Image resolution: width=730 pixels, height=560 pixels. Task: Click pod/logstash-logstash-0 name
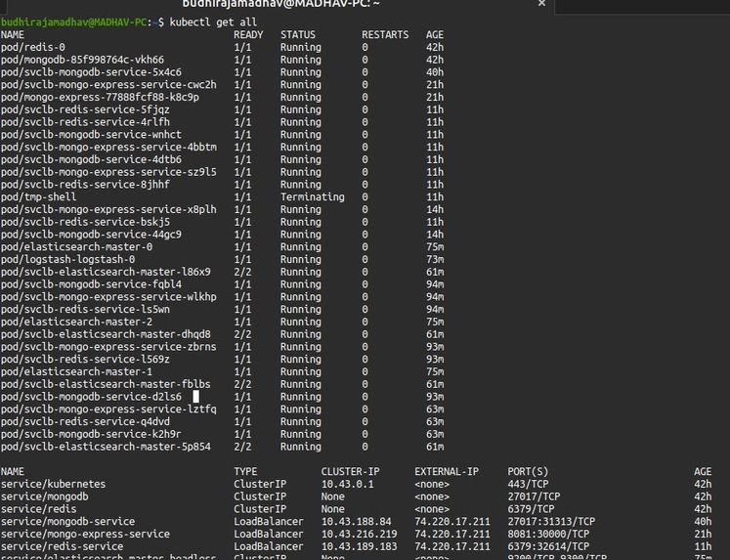coord(68,260)
